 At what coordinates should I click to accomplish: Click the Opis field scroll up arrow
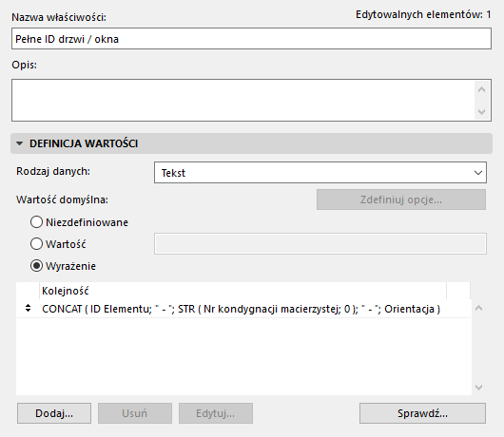click(481, 89)
